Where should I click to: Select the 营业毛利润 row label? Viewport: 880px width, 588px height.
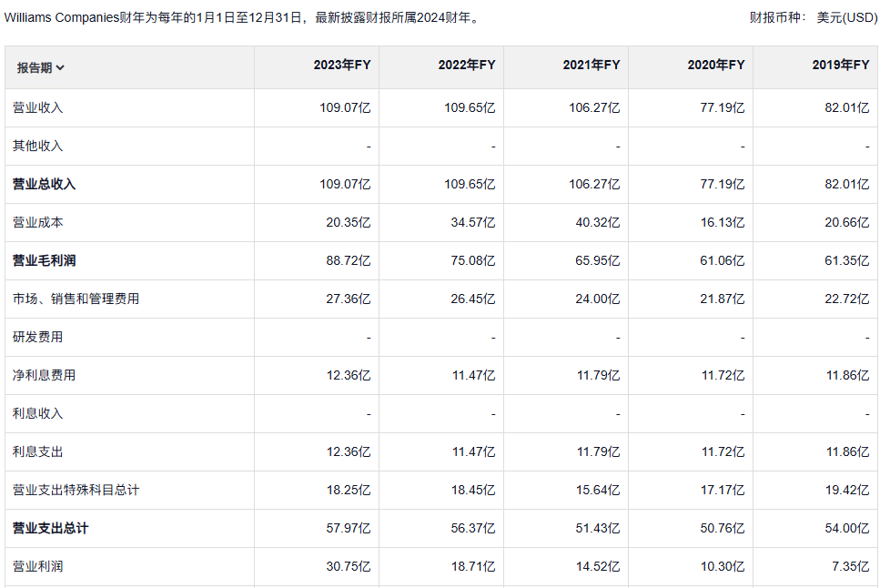coord(44,260)
